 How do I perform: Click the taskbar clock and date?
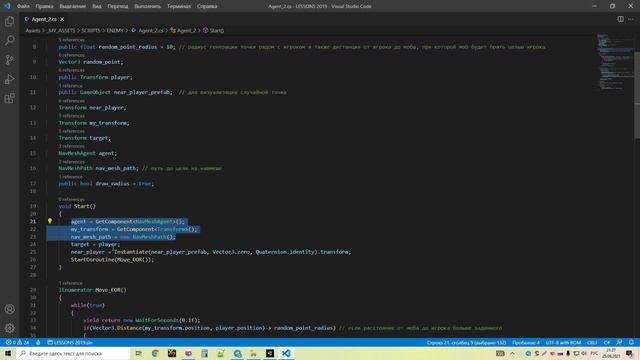point(611,353)
